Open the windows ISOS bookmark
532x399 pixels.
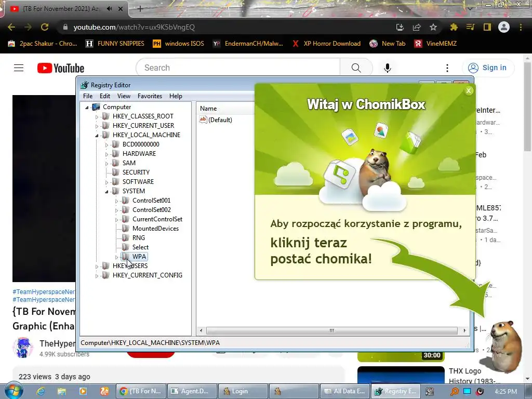(x=179, y=44)
